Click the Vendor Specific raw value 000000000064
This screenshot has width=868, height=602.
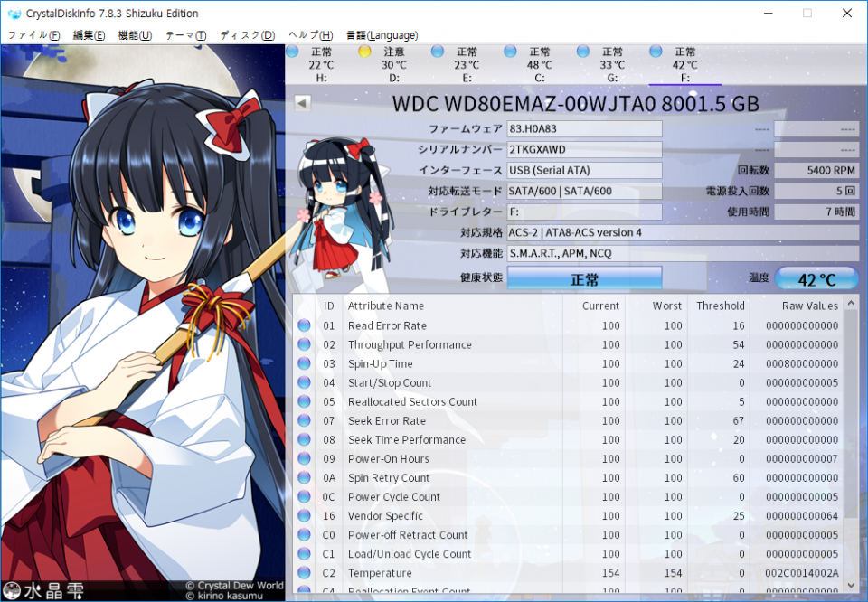tap(802, 516)
